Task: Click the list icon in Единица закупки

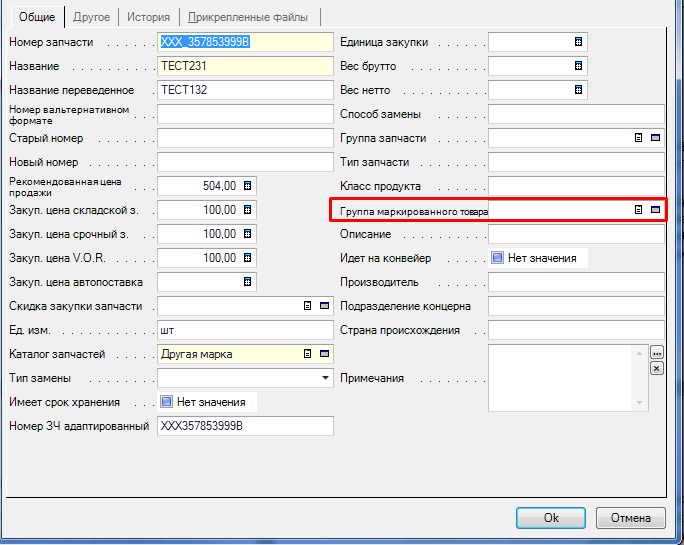Action: click(578, 42)
